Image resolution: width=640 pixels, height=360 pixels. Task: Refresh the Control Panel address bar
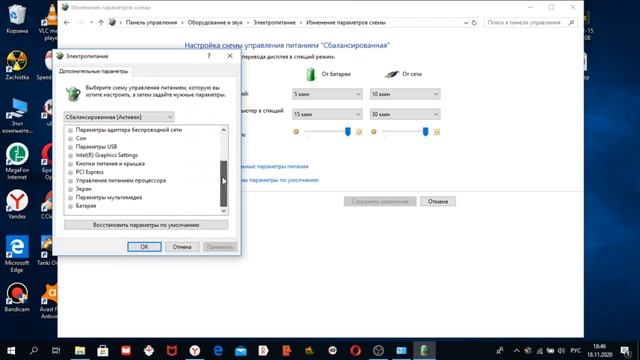pyautogui.click(x=474, y=22)
